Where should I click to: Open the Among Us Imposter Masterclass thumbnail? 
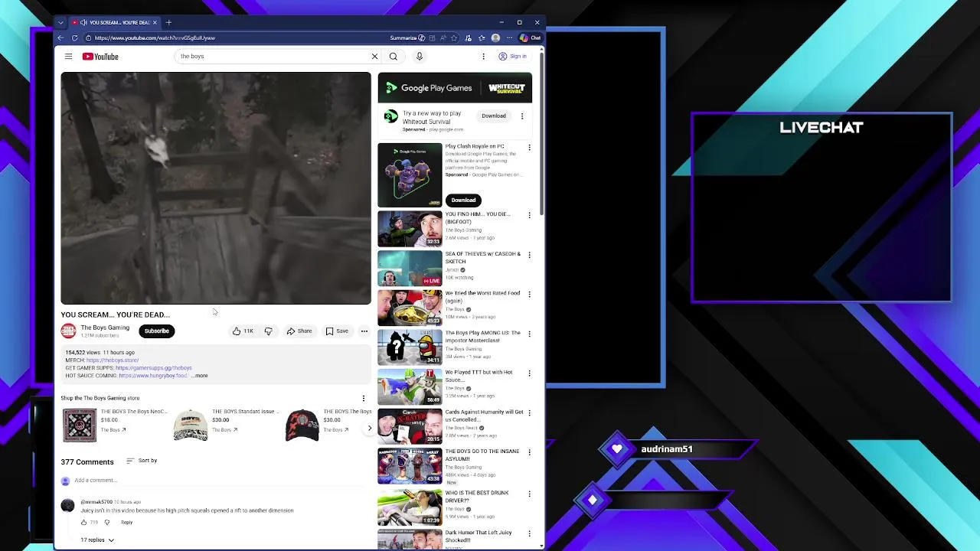coord(410,347)
